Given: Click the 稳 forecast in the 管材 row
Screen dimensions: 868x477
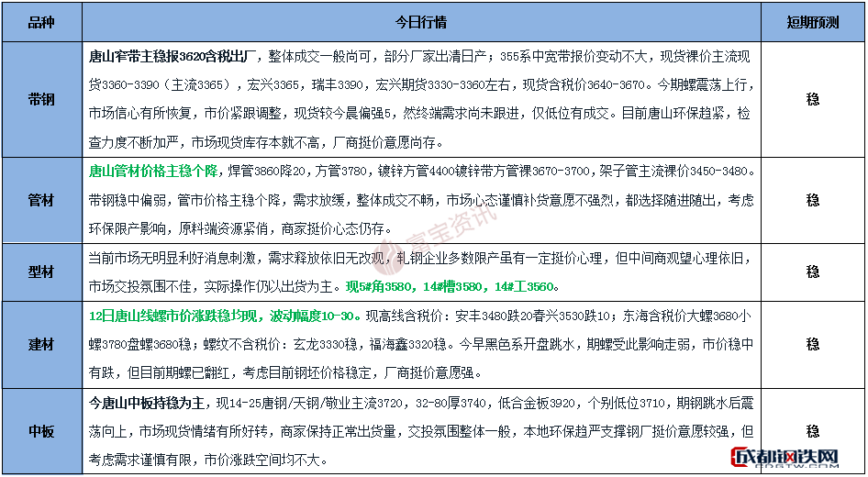Looking at the screenshot, I should coord(812,200).
